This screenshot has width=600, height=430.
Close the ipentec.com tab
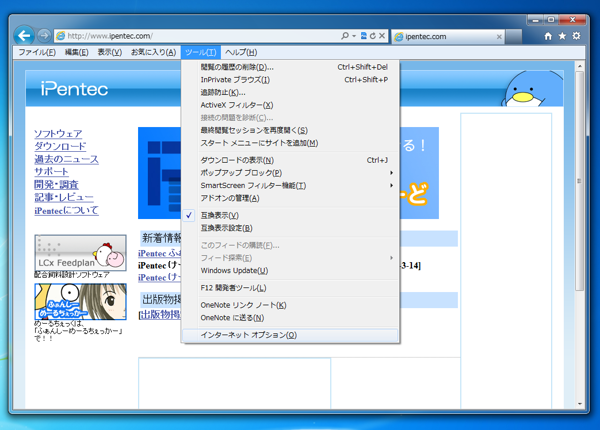pyautogui.click(x=499, y=37)
